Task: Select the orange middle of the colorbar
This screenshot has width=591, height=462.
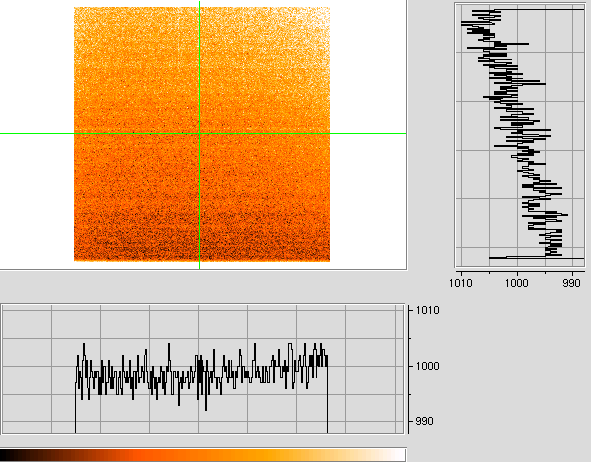Action: coord(202,455)
